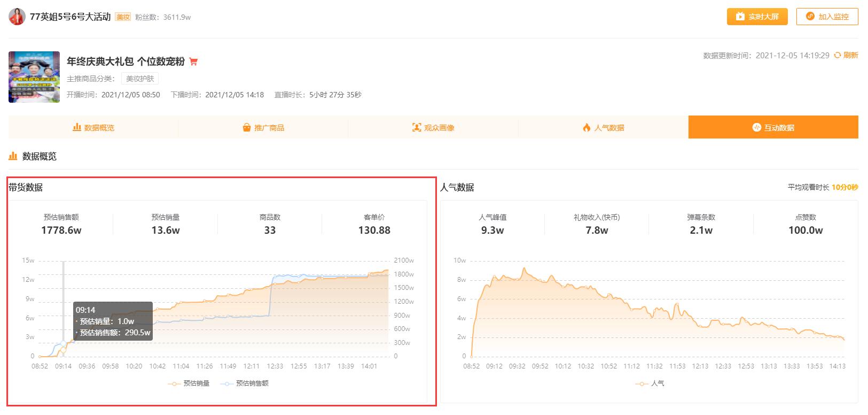Viewport: 868px width, 415px height.
Task: Select the highlighted 互动数据 tab
Action: click(773, 127)
